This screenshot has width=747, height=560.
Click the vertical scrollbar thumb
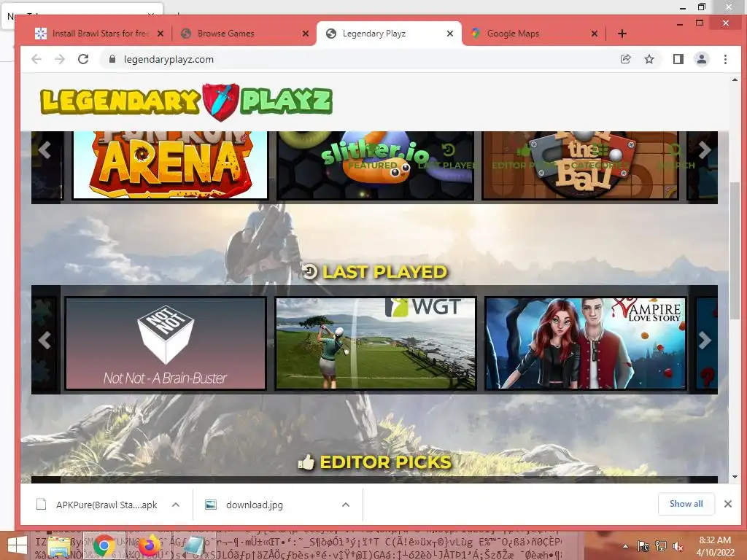(x=735, y=251)
